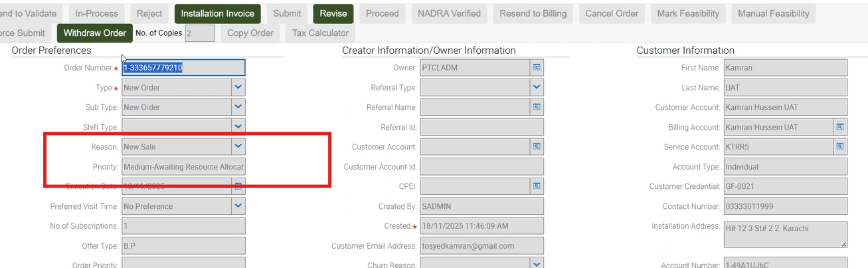
Task: Click the Withdraw Order button
Action: click(94, 33)
